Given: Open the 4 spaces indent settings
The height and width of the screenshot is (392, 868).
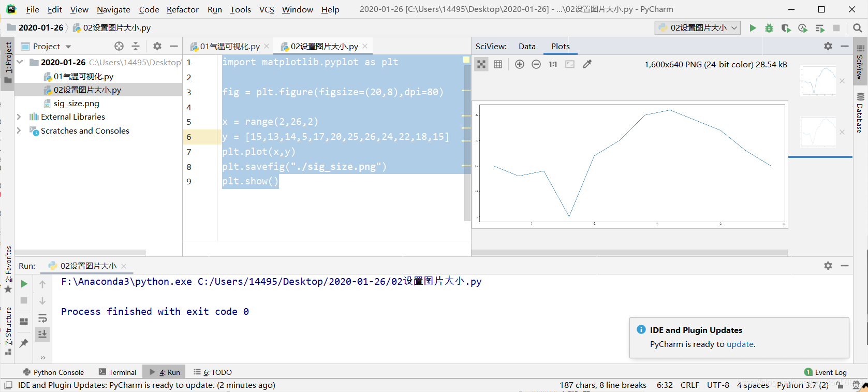Looking at the screenshot, I should tap(753, 385).
